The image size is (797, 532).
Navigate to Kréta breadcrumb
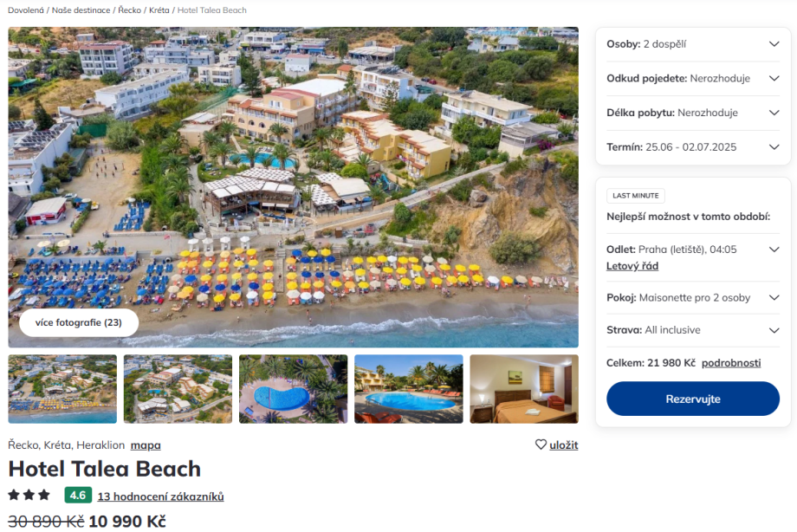coord(159,10)
